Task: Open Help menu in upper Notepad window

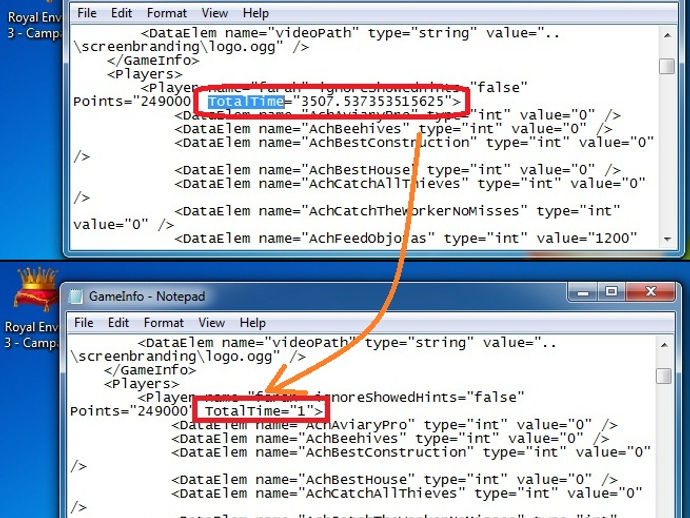Action: (256, 13)
